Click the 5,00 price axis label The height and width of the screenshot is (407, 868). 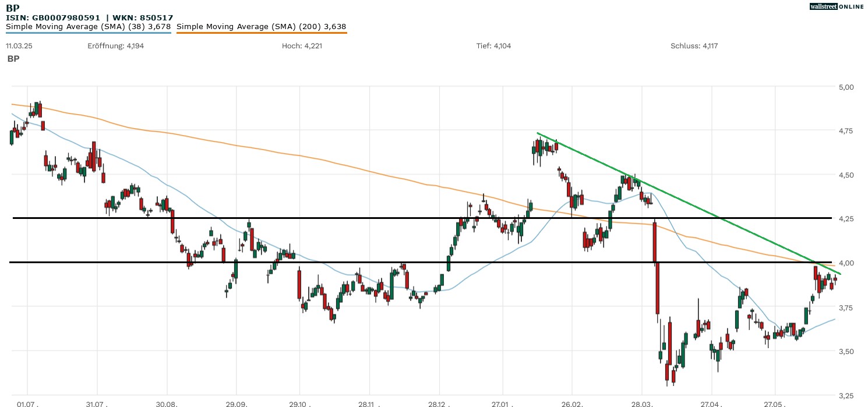click(845, 87)
